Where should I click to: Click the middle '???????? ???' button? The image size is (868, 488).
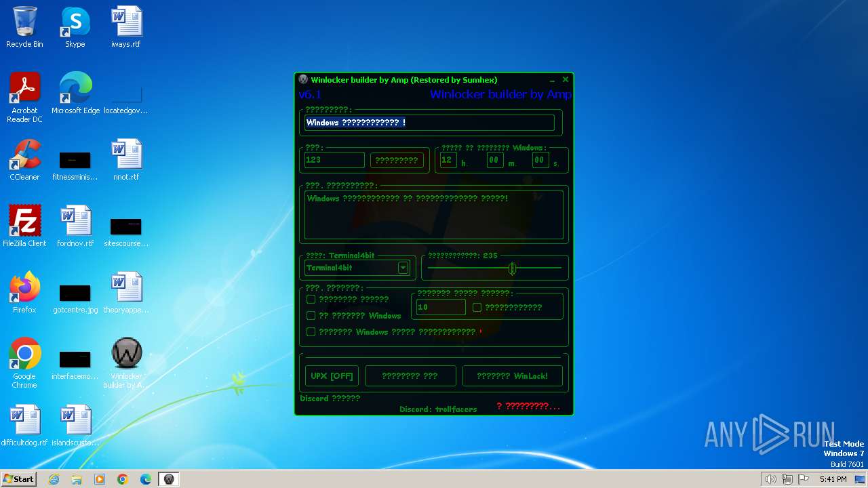pos(410,376)
